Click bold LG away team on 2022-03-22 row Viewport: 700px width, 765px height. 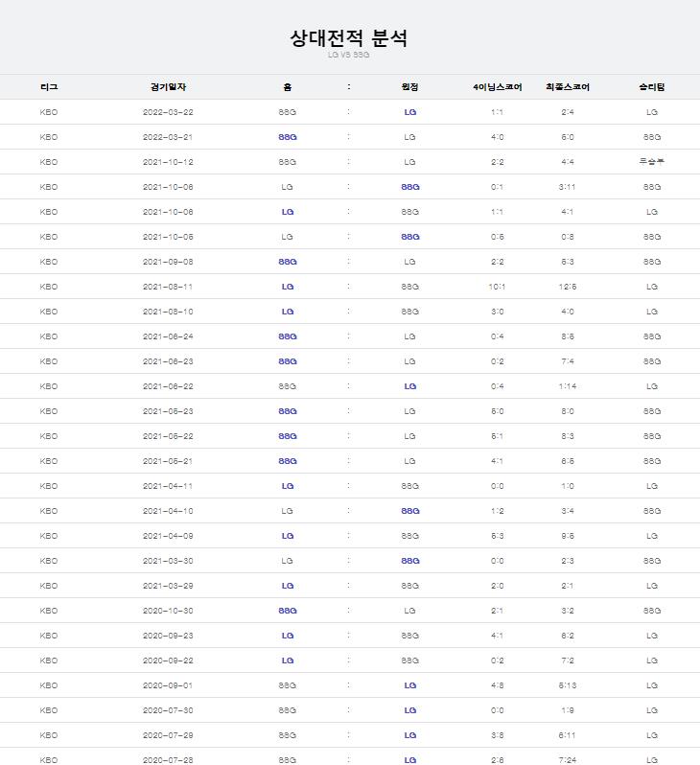point(410,112)
